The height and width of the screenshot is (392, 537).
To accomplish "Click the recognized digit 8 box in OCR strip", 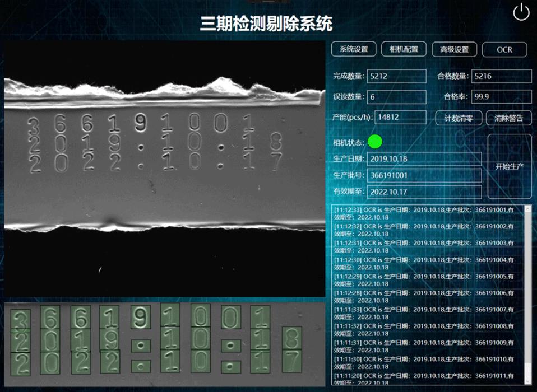I will pyautogui.click(x=292, y=338).
